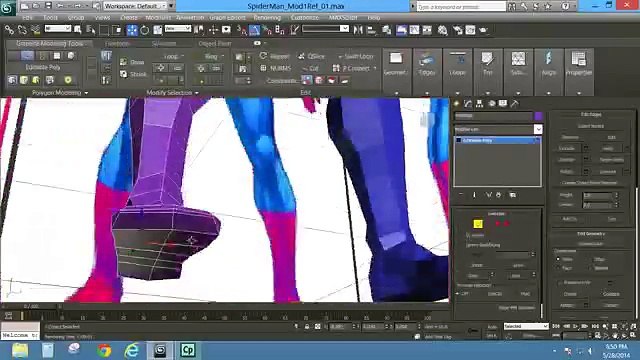Click the Editable Poly stack entry
The width and height of the screenshot is (640, 360).
pos(498,140)
